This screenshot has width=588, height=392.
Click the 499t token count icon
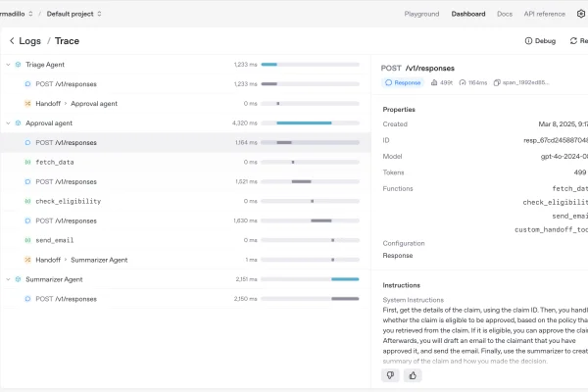click(x=434, y=82)
